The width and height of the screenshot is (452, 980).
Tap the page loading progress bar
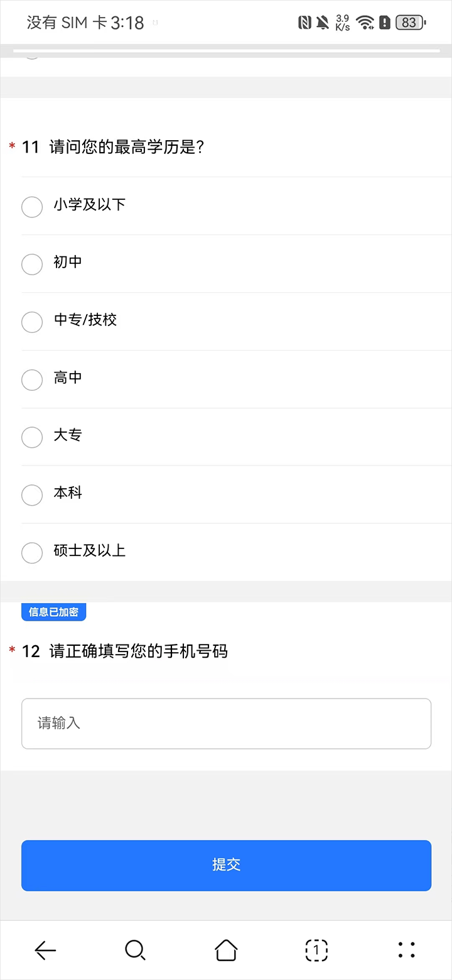(226, 50)
